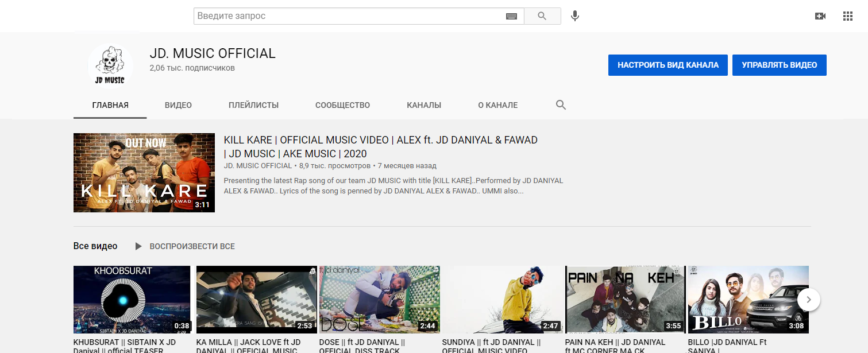Open the DOSE diss track thumbnail
Screen dimensions: 868x353
tap(380, 299)
